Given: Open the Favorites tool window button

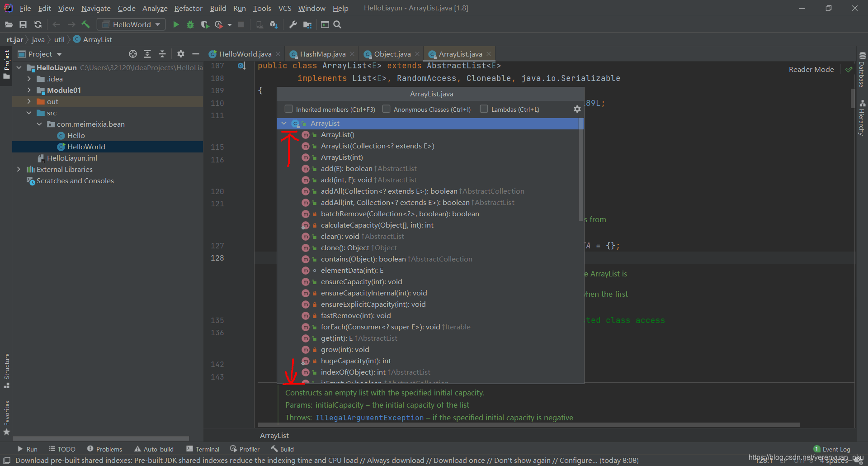Looking at the screenshot, I should tap(7, 418).
